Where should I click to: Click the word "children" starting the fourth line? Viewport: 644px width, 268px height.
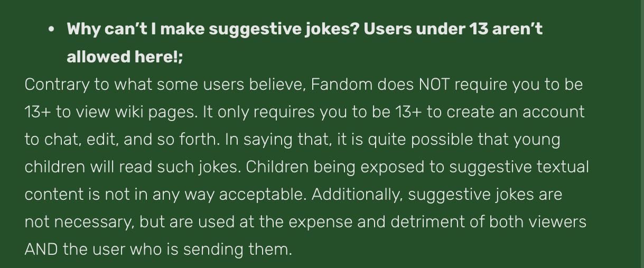(54, 167)
